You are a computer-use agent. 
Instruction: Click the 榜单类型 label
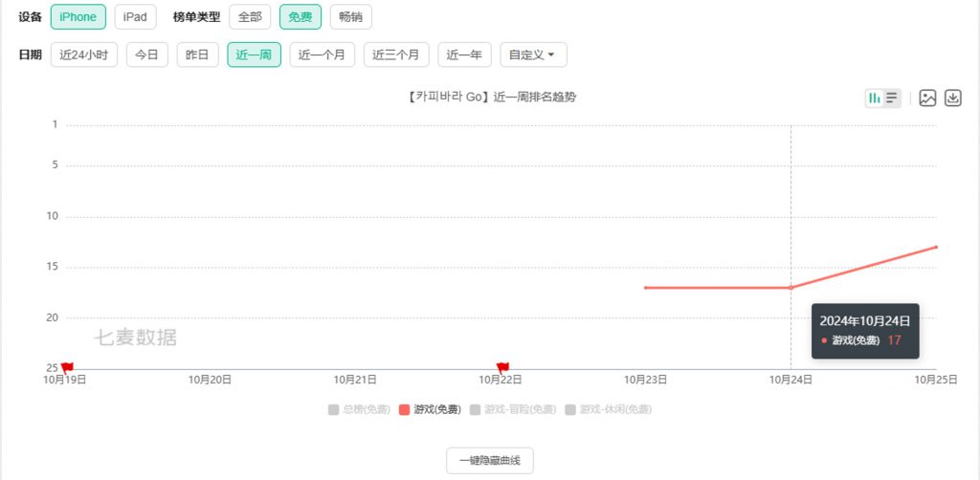[x=197, y=17]
